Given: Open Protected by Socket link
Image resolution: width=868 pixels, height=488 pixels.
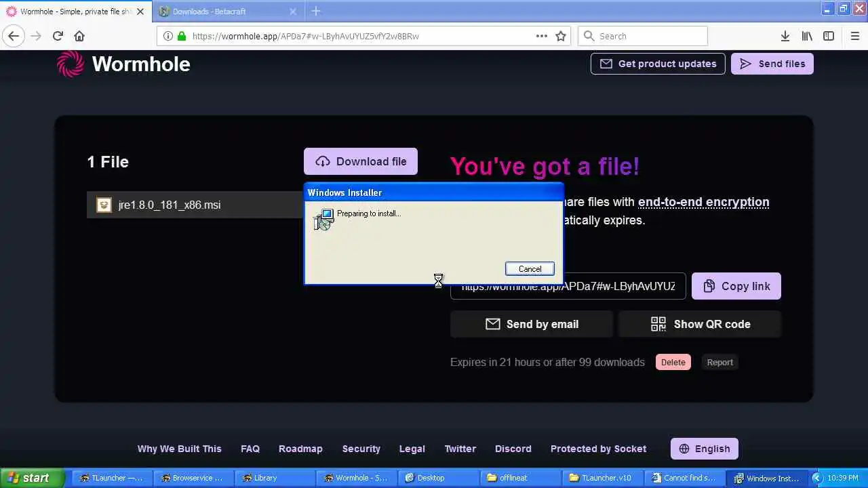Looking at the screenshot, I should click(x=598, y=449).
